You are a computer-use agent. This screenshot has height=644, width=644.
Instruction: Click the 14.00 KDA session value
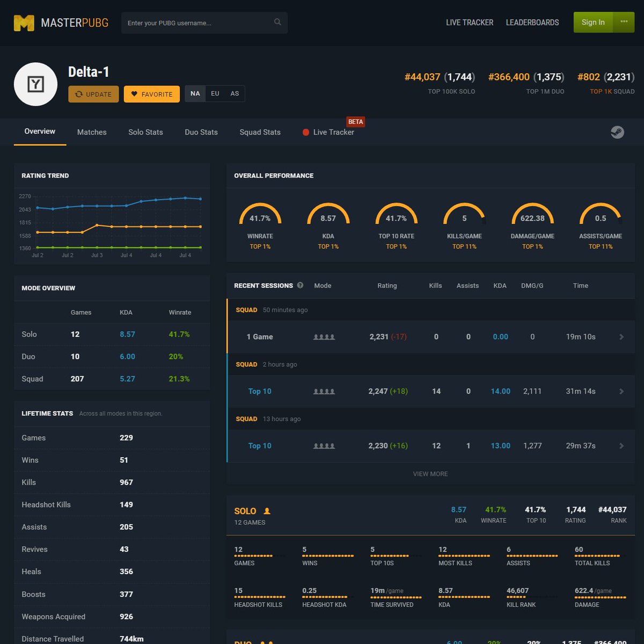[x=500, y=391]
